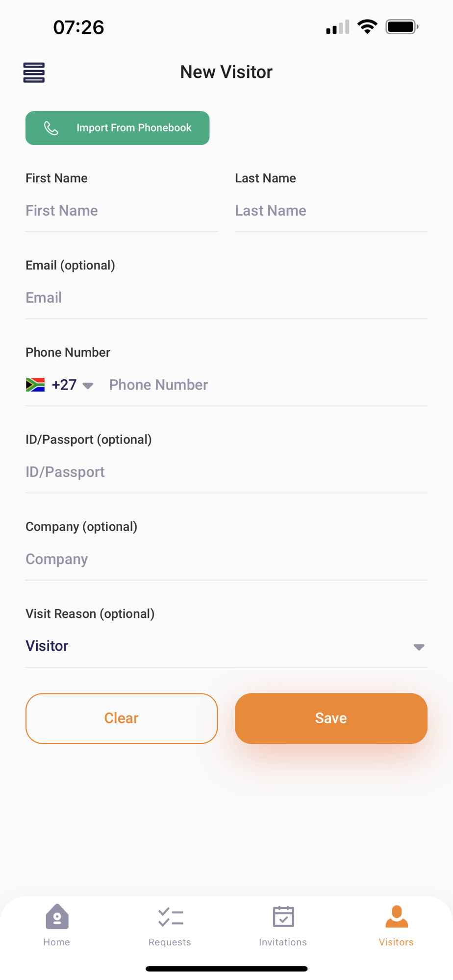Click the Clear button
This screenshot has width=453, height=980.
click(122, 718)
